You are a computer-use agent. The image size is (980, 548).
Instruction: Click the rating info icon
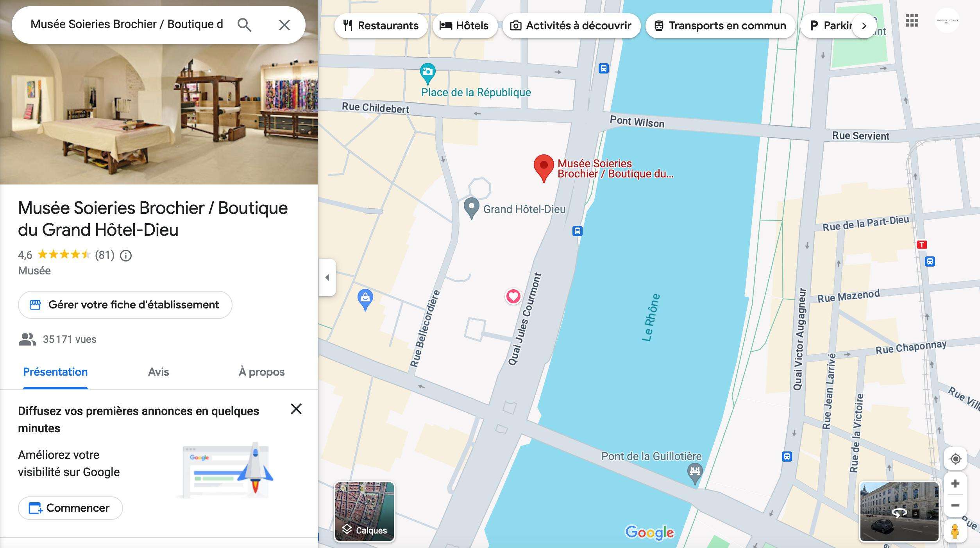126,256
